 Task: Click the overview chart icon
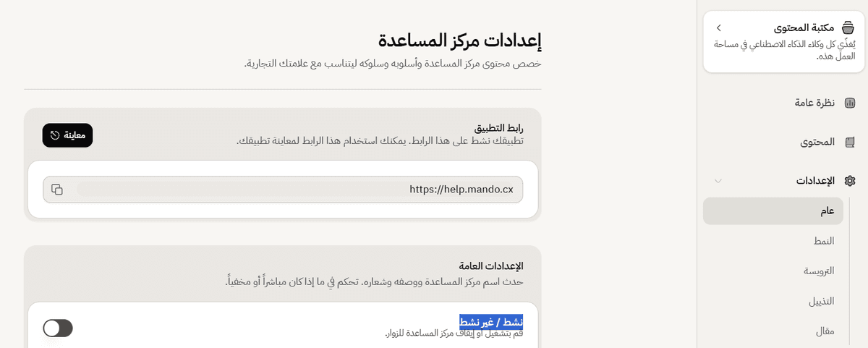(850, 103)
